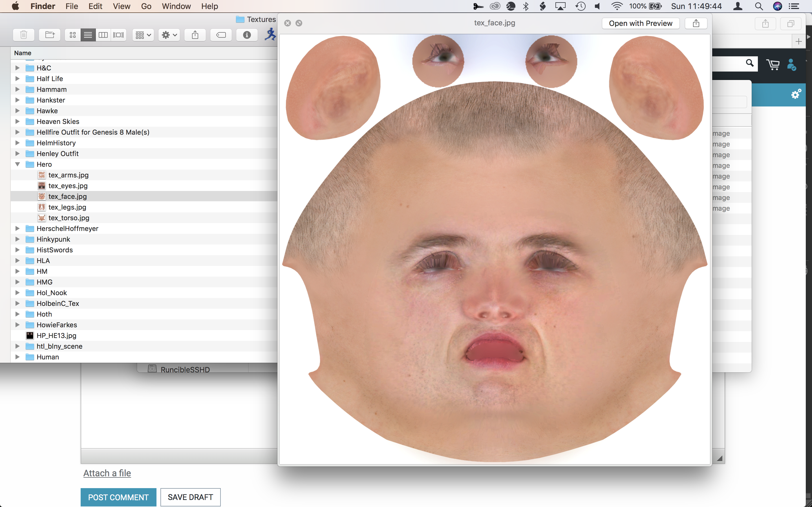Viewport: 812px width, 507px height.
Task: Open Spotlight search in menu bar
Action: (x=759, y=6)
